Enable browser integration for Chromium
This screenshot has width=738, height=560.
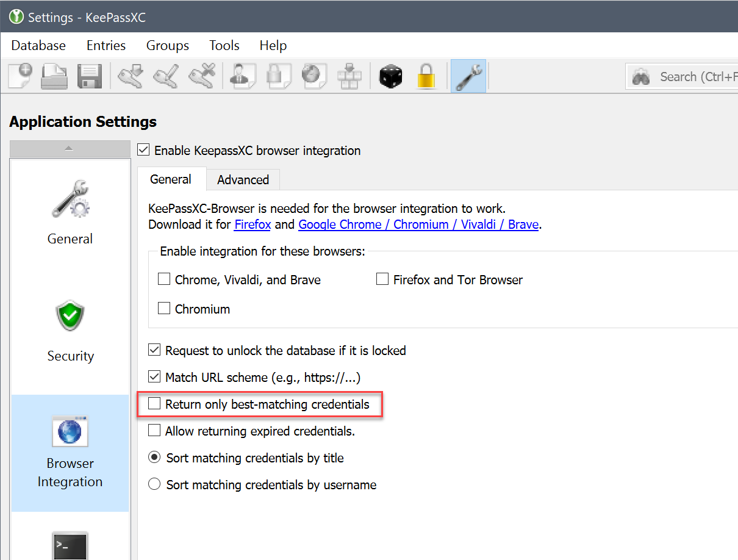(x=164, y=309)
